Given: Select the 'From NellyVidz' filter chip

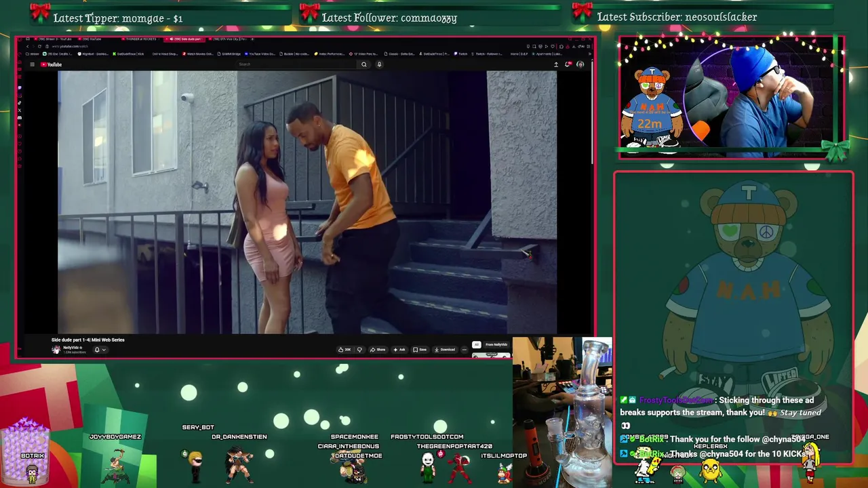Looking at the screenshot, I should point(496,345).
